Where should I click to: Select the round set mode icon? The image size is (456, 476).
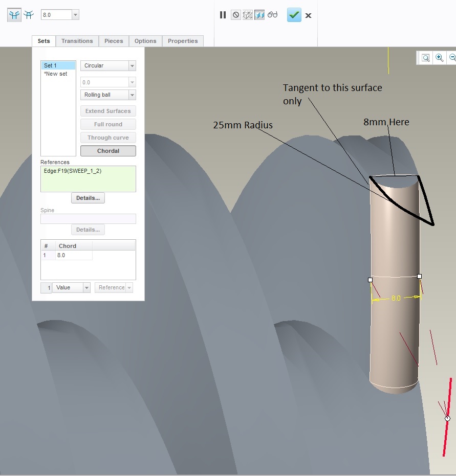click(14, 15)
